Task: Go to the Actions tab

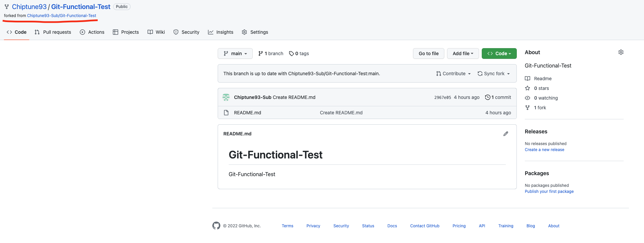Action: pyautogui.click(x=92, y=32)
